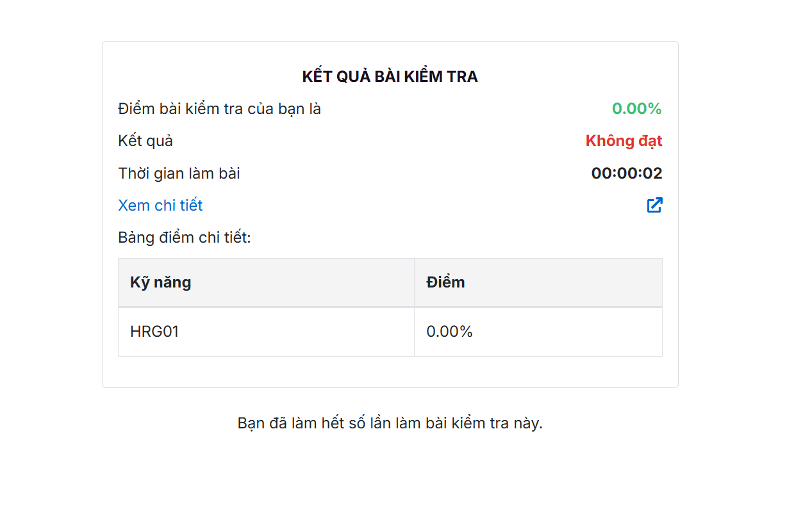Click the empty header space right of "Kỹ năng"
Screen dimensions: 812x518
point(301,282)
